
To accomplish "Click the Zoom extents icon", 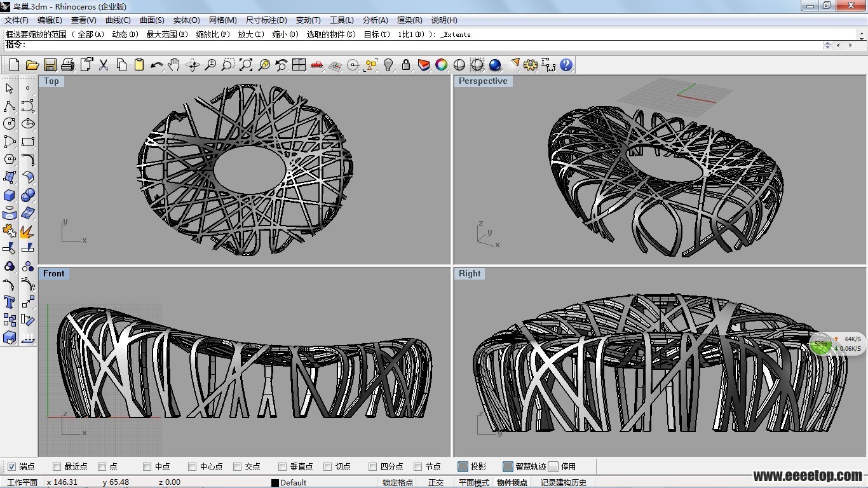I will tap(245, 65).
